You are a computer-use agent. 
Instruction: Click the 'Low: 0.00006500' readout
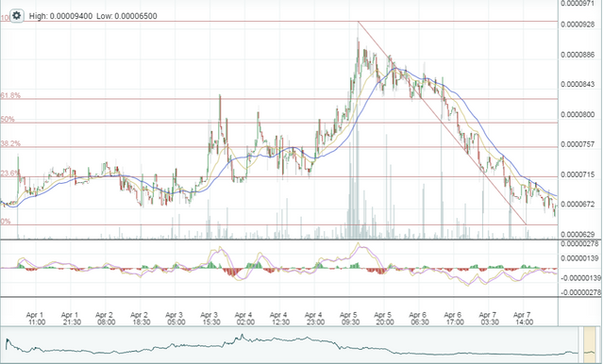126,16
